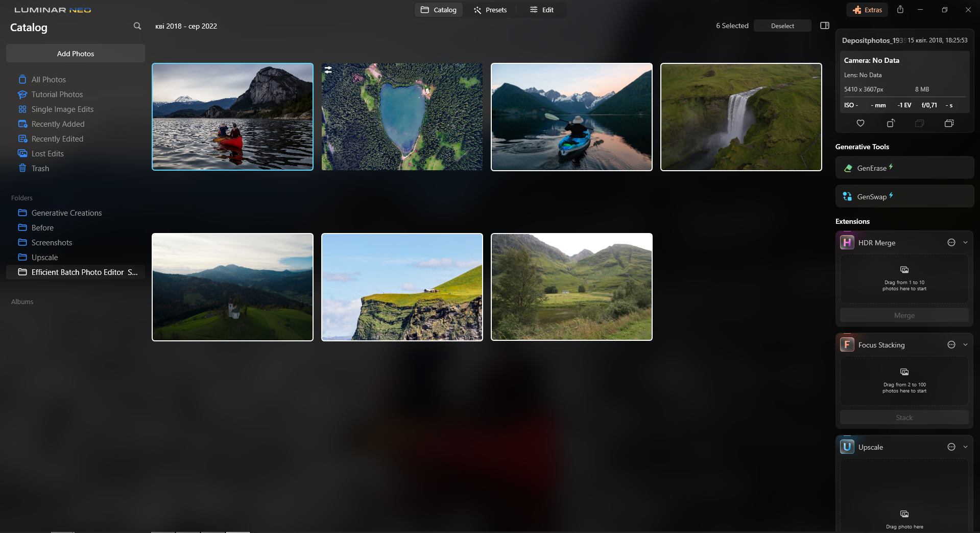Click the Focus Stacking 'F' extension icon
The image size is (980, 533).
(x=847, y=344)
